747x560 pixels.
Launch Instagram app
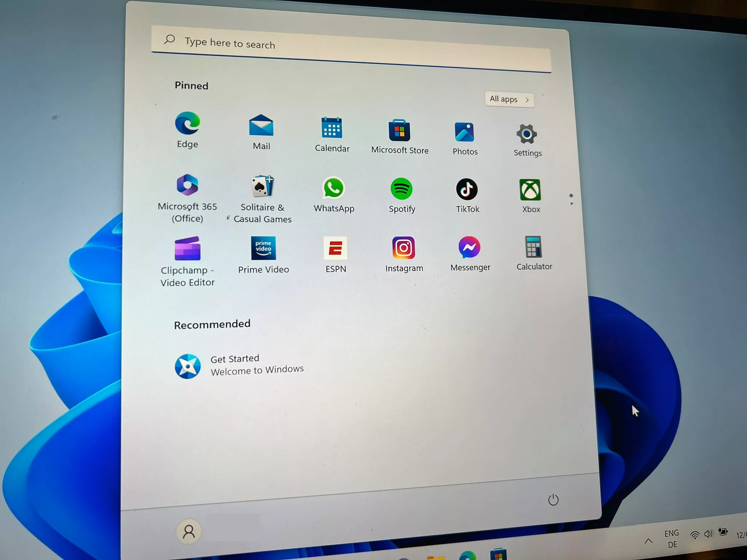tap(403, 248)
